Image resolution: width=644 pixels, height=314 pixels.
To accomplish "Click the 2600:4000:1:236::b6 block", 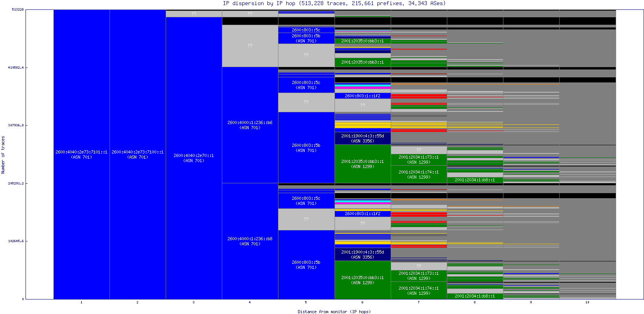I will 250,125.
